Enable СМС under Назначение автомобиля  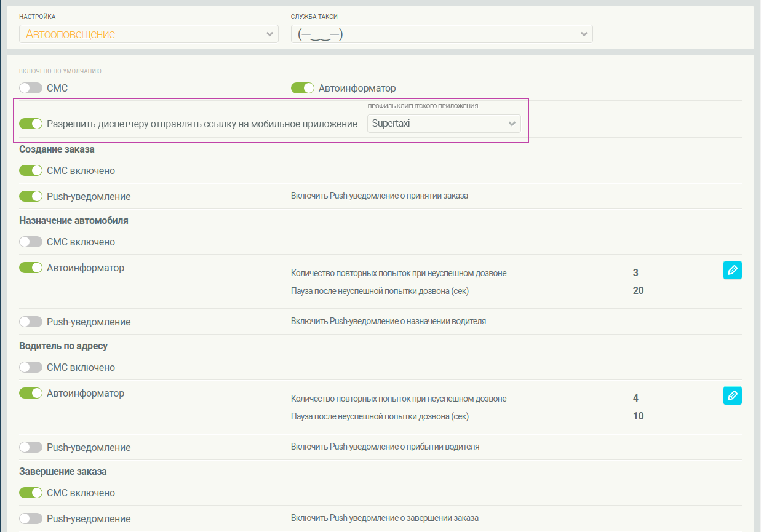31,242
